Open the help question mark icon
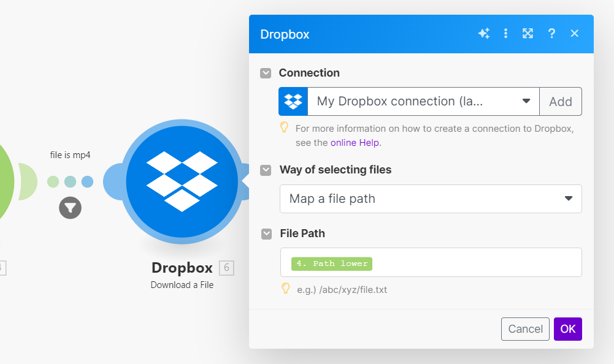Screen dimensions: 614x364 pyautogui.click(x=551, y=34)
